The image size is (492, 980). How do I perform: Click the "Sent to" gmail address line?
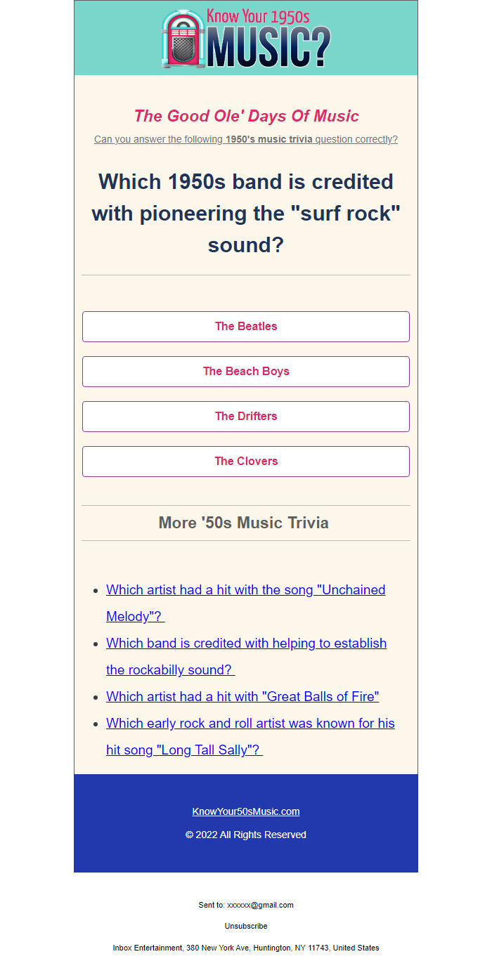click(x=246, y=905)
